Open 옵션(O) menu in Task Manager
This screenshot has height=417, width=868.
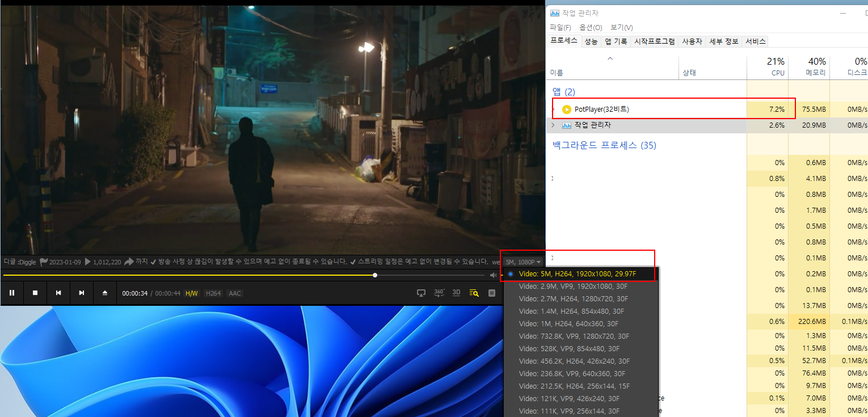click(x=591, y=27)
